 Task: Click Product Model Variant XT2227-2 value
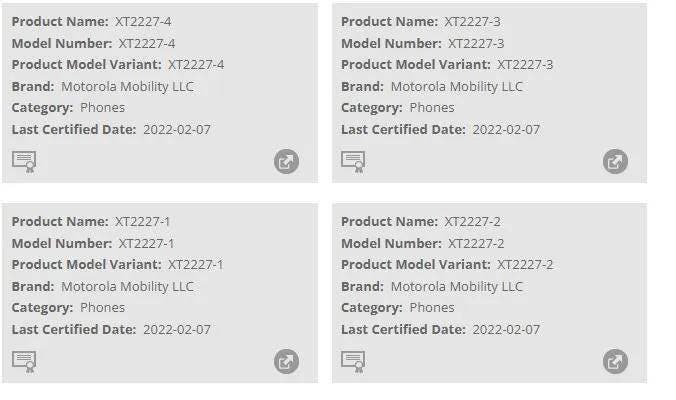point(525,265)
